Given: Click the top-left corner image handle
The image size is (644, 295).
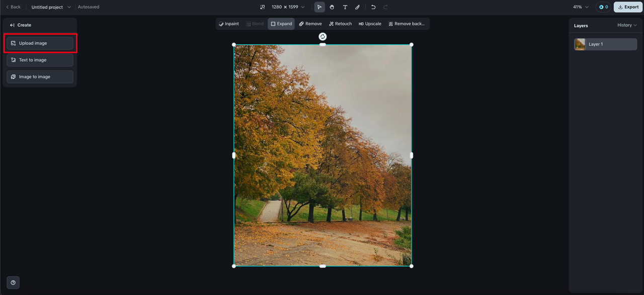Looking at the screenshot, I should click(x=234, y=45).
